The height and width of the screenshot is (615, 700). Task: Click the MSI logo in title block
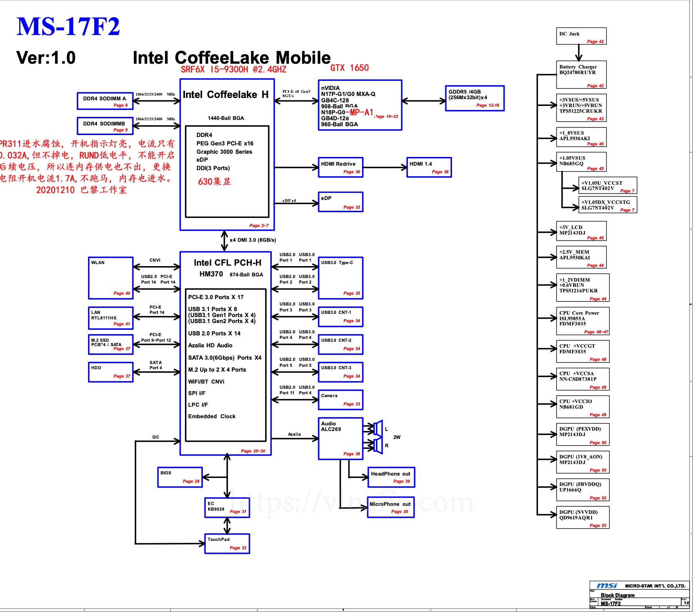click(606, 585)
